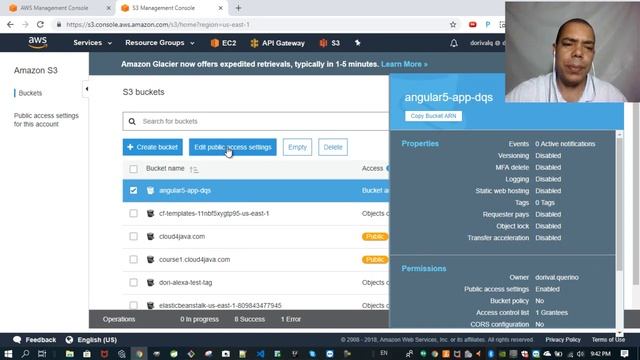Check the cloud4java.com bucket checkbox

133,236
